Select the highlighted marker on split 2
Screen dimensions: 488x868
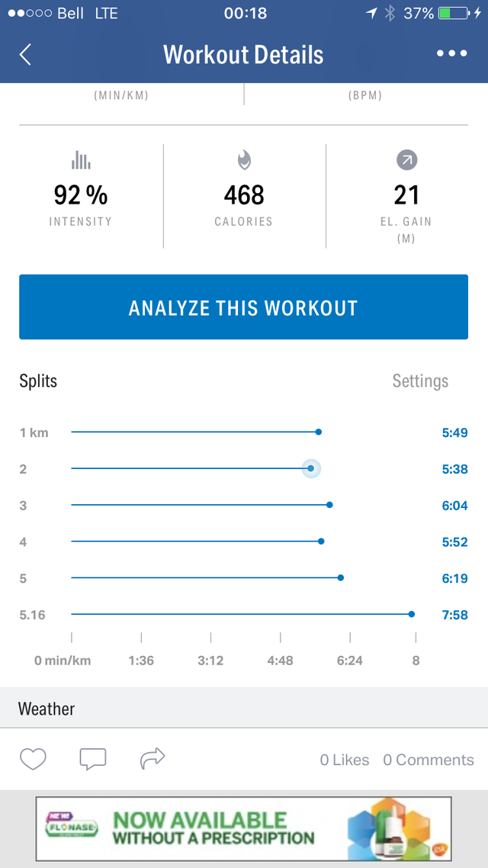pos(310,468)
